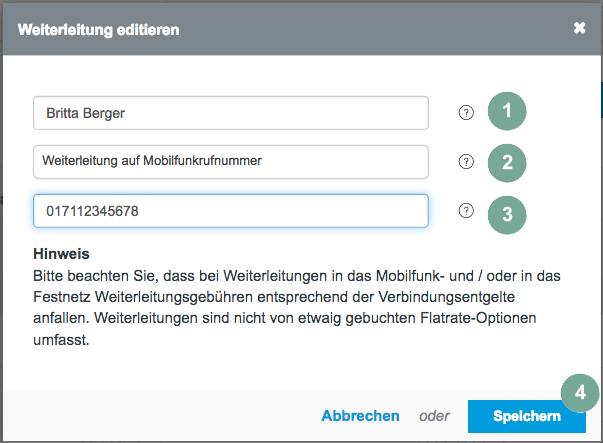Click help icon beside Britta Berger field

(x=465, y=113)
